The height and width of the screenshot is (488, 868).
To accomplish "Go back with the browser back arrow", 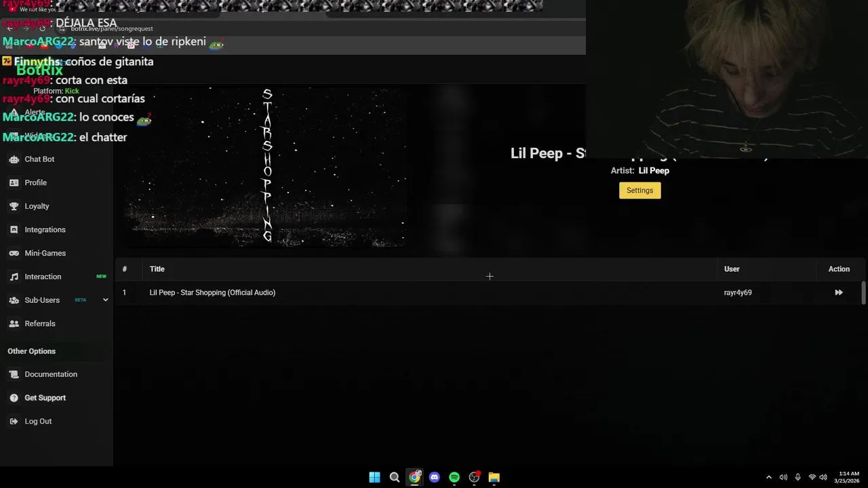I will pyautogui.click(x=9, y=28).
